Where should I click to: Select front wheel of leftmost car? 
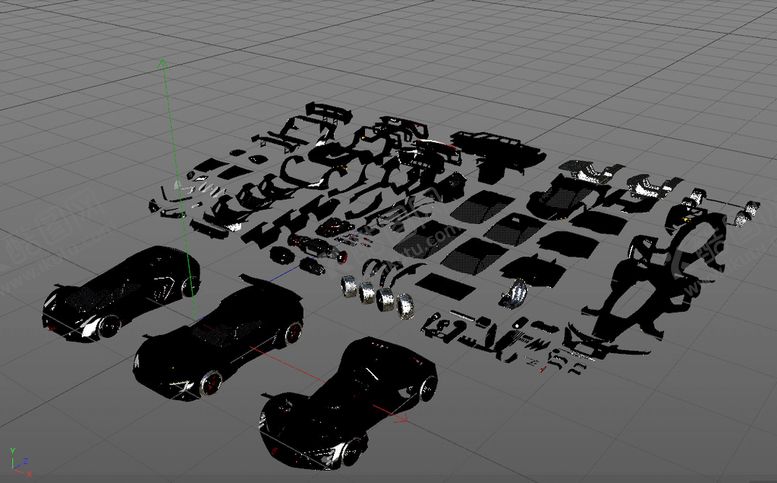click(x=108, y=326)
